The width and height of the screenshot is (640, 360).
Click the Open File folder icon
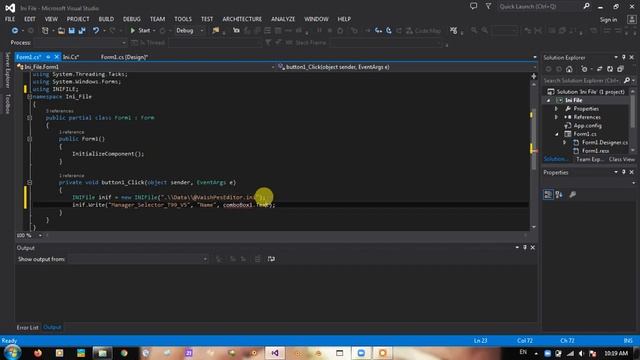61,31
